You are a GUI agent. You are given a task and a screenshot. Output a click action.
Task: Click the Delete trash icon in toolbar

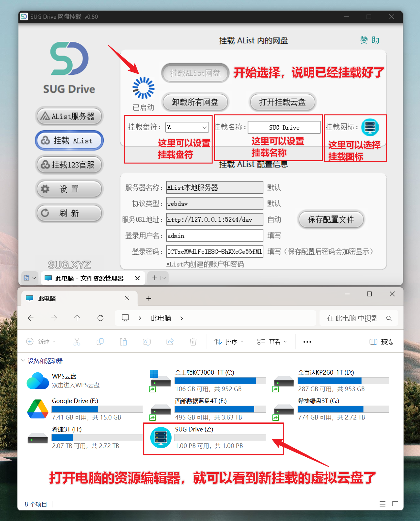193,342
